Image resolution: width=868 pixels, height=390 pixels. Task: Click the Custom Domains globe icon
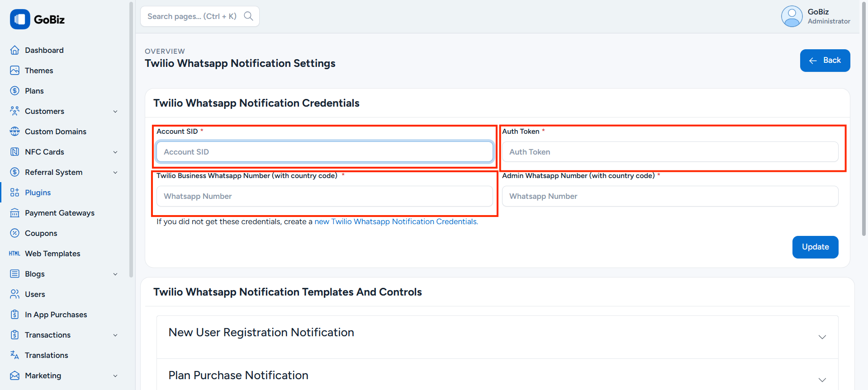(x=14, y=132)
